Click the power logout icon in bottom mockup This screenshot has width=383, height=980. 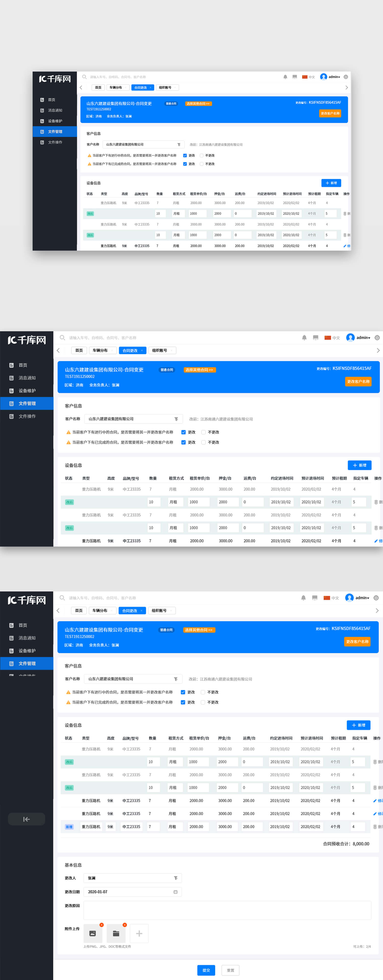(376, 598)
